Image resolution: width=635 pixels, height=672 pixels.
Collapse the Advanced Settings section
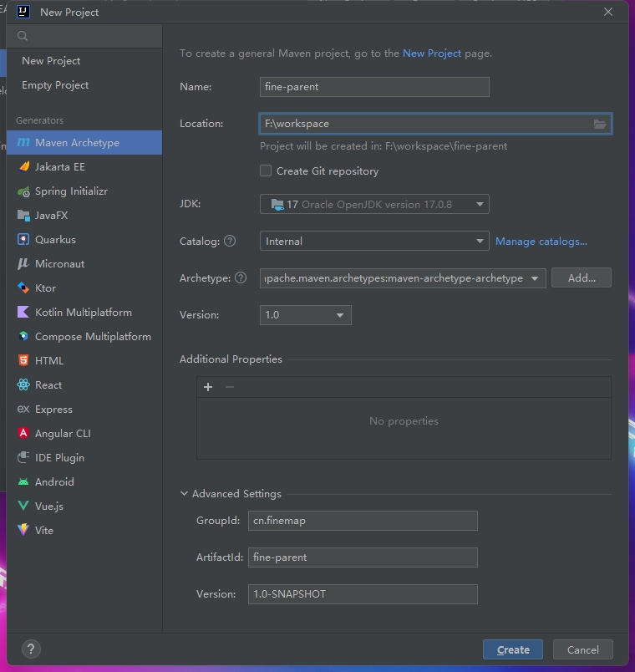click(184, 494)
